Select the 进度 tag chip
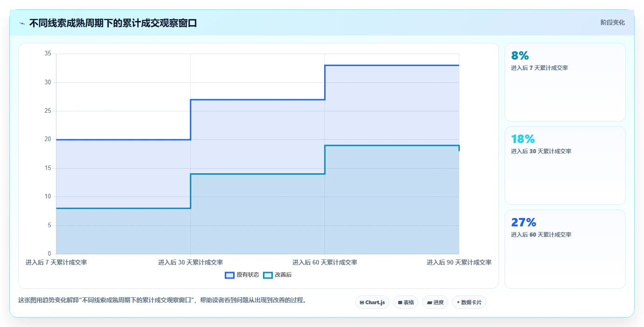The image size is (644, 327). (x=435, y=302)
